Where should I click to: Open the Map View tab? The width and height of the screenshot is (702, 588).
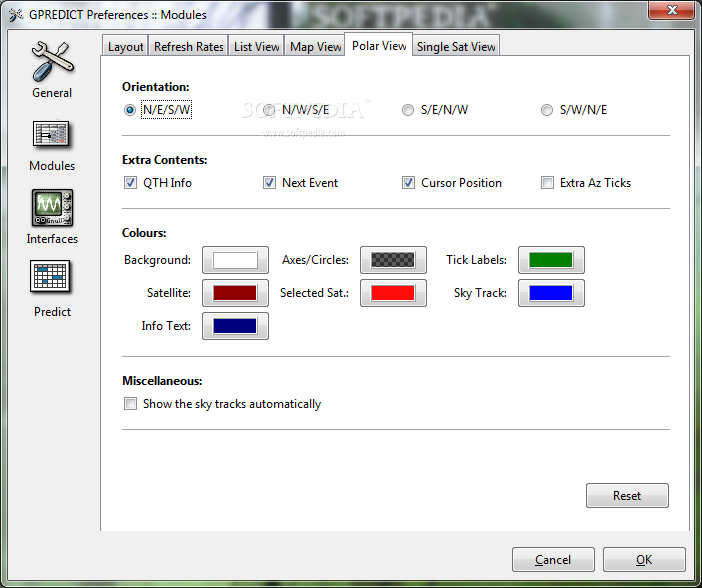(316, 46)
